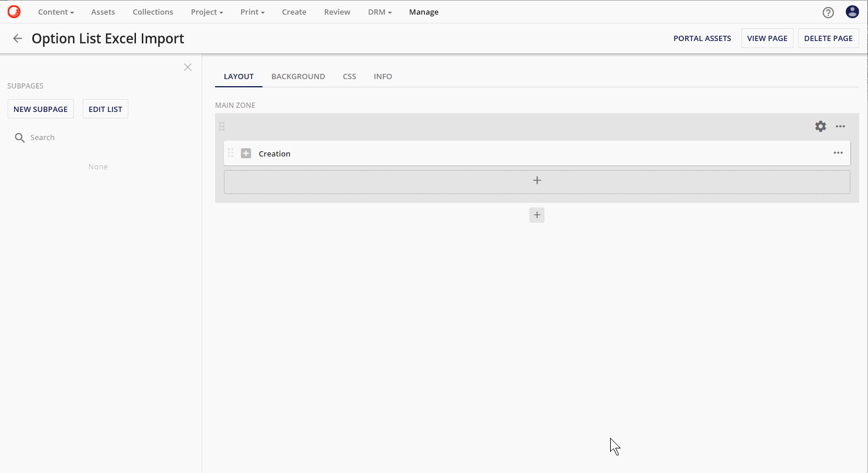Viewport: 868px width, 473px height.
Task: Open the Content dropdown menu
Action: click(56, 12)
